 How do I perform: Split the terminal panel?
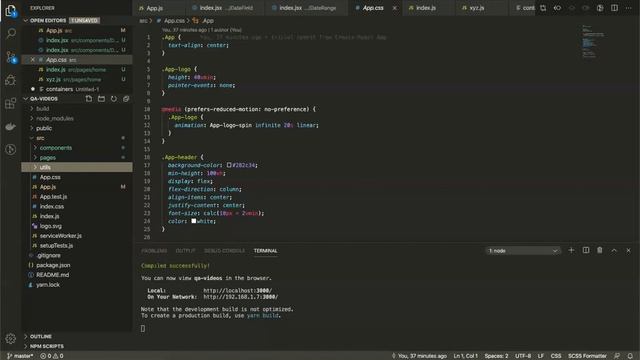586,250
